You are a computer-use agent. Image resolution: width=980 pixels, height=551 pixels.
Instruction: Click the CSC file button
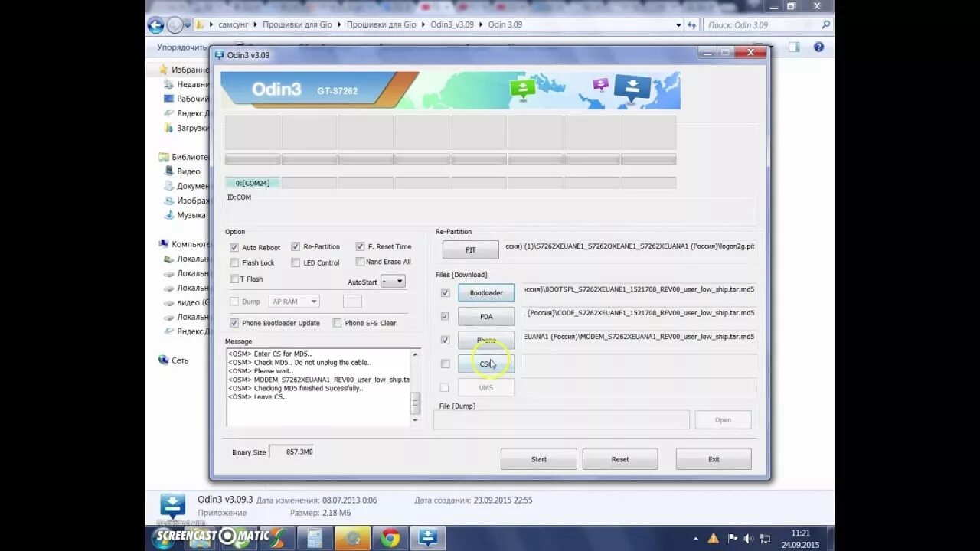(x=486, y=364)
